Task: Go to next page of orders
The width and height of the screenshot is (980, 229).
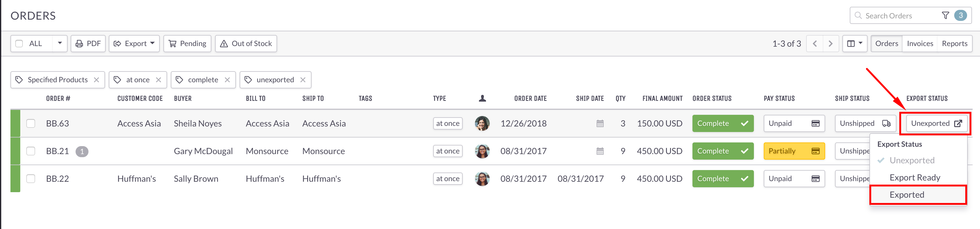Action: point(830,44)
